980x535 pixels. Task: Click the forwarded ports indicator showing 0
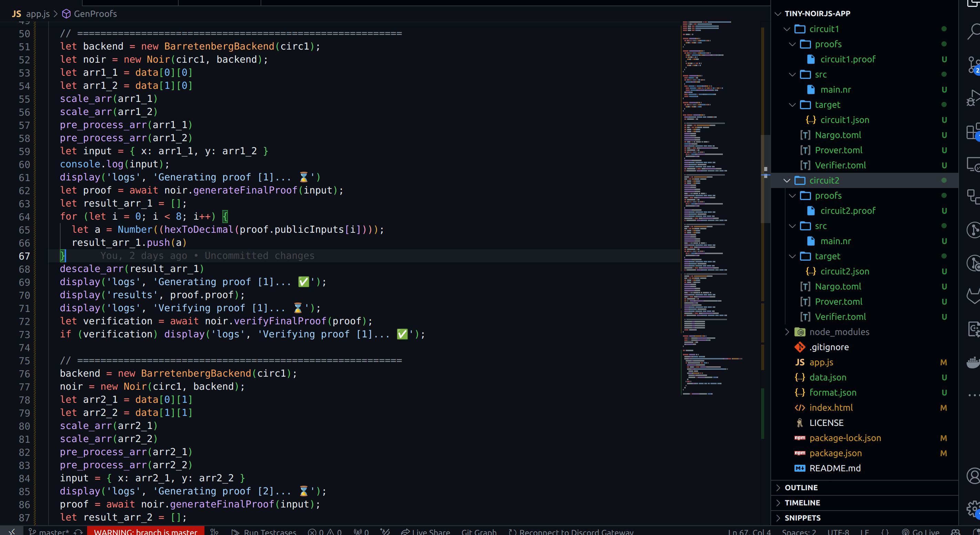click(361, 532)
